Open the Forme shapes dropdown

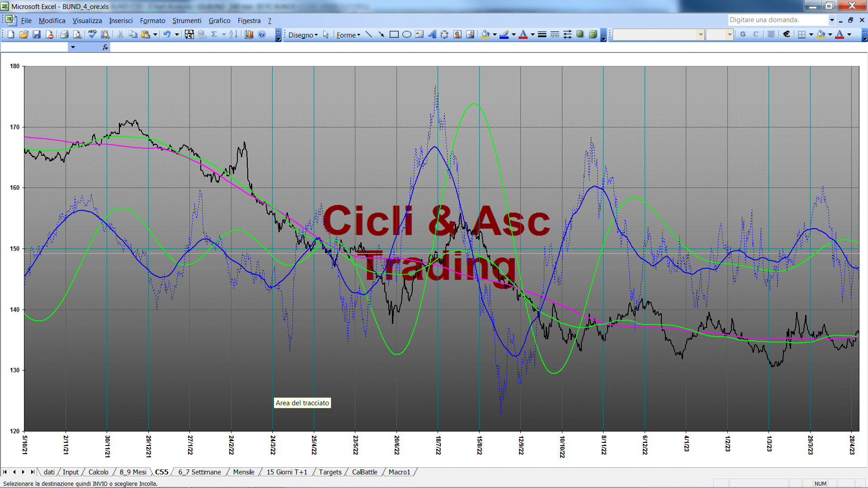point(349,35)
